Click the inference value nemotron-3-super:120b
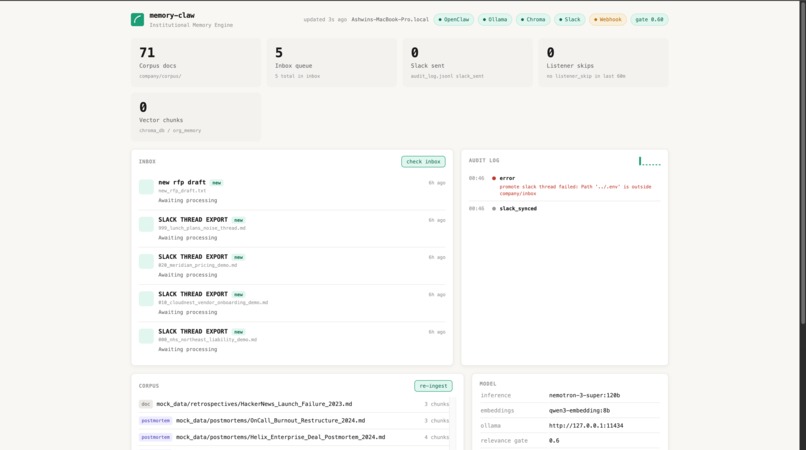Screen dimensions: 806x450 point(584,395)
